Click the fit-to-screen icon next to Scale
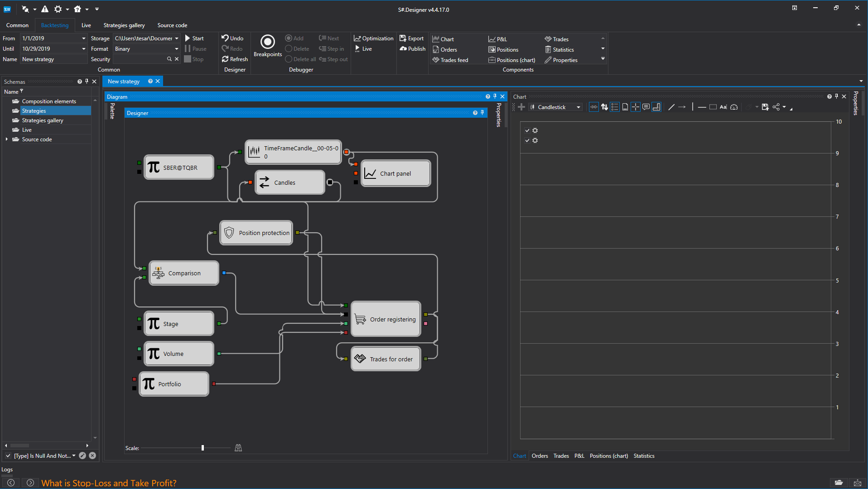Image resolution: width=868 pixels, height=489 pixels. click(238, 448)
